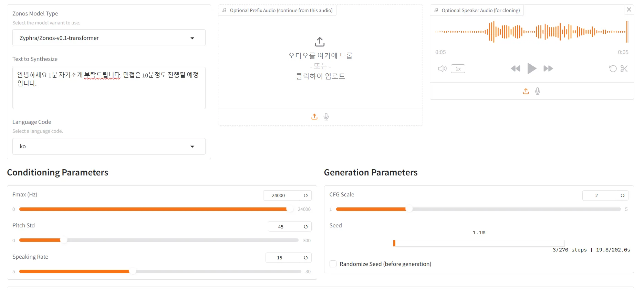Change playback speed with 1x button
This screenshot has width=644, height=290.
(458, 69)
